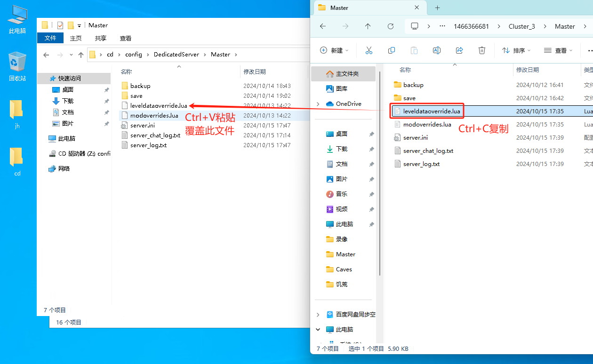Viewport: 593px width, 364px height.
Task: Open the 新建 dropdown menu
Action: [x=334, y=50]
